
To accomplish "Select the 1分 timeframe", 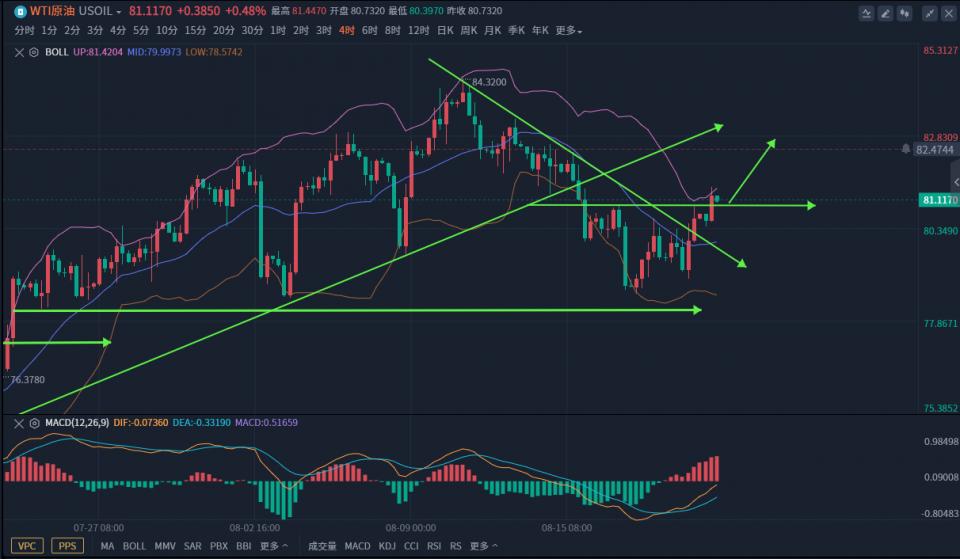I will [49, 31].
